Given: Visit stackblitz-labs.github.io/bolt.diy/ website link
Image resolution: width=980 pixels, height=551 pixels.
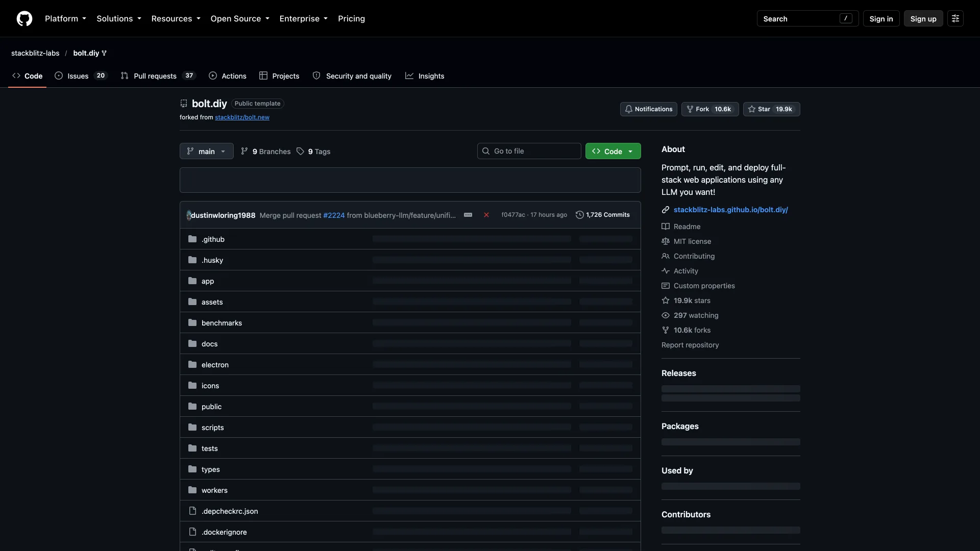Looking at the screenshot, I should tap(730, 210).
